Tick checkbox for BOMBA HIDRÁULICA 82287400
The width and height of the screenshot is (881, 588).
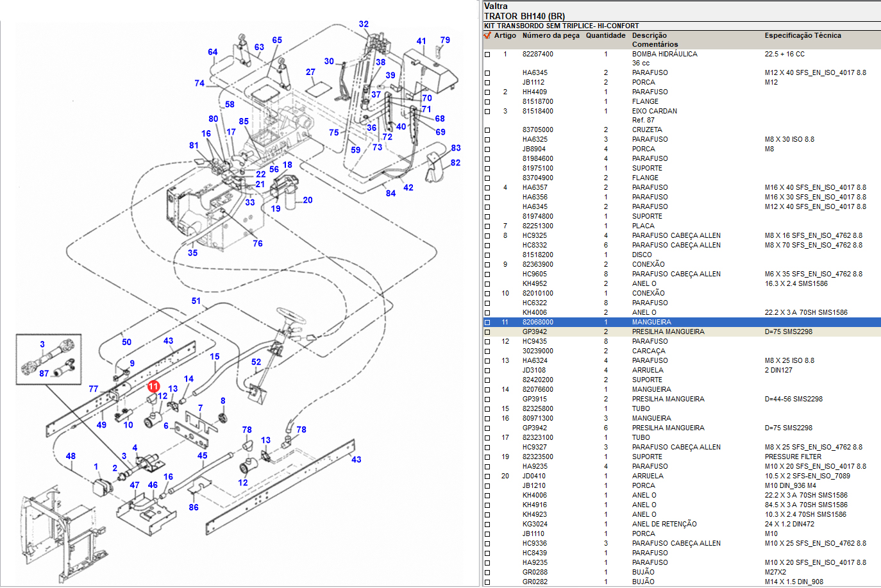point(487,55)
